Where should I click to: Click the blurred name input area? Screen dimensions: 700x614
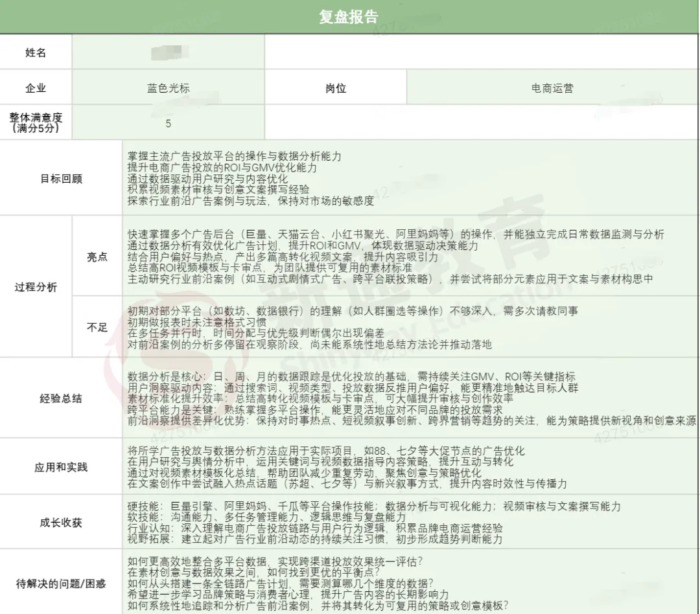(167, 52)
